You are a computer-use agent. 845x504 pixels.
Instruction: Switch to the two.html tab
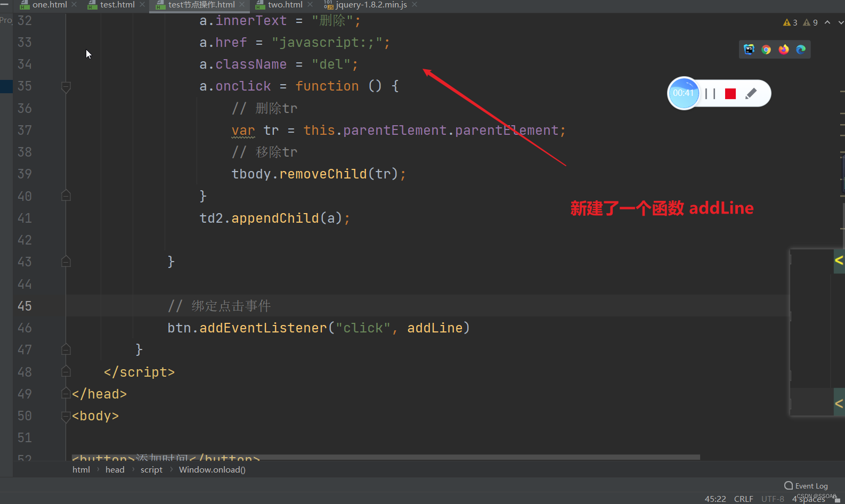click(x=285, y=5)
